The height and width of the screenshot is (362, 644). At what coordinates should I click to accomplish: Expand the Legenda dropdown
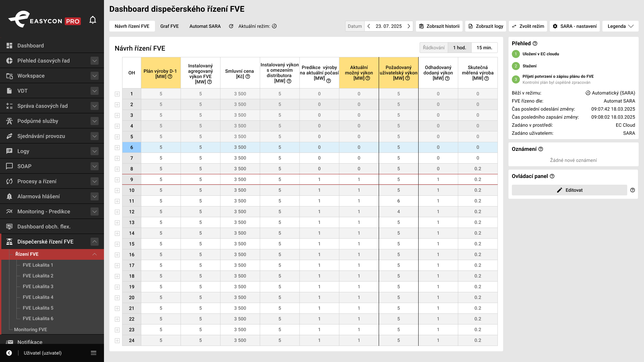[621, 26]
